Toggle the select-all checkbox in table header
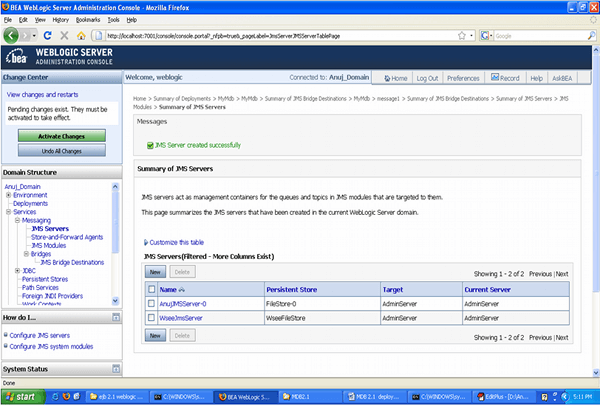600x406 pixels. click(x=151, y=289)
